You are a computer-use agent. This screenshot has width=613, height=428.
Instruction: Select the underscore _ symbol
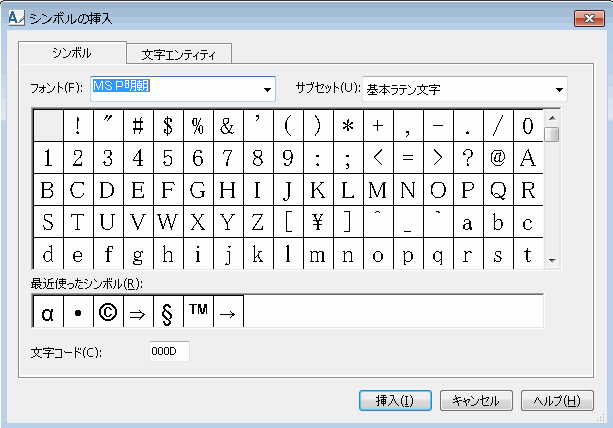coord(408,222)
